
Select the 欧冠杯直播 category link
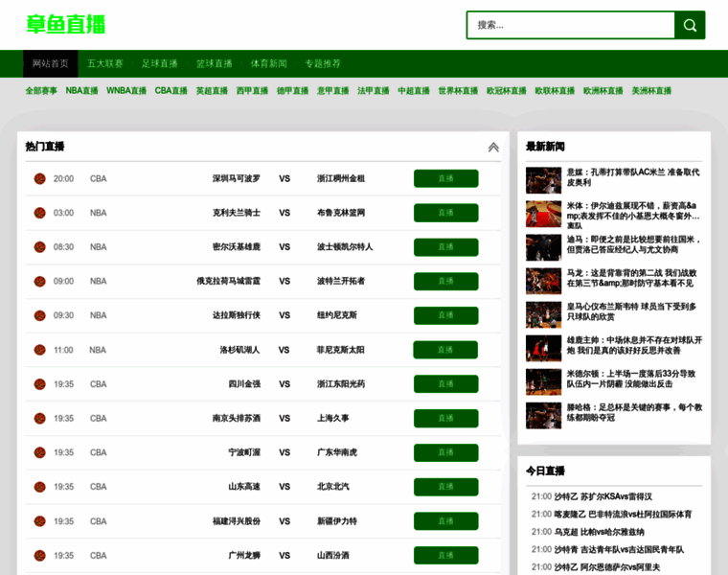coord(507,91)
